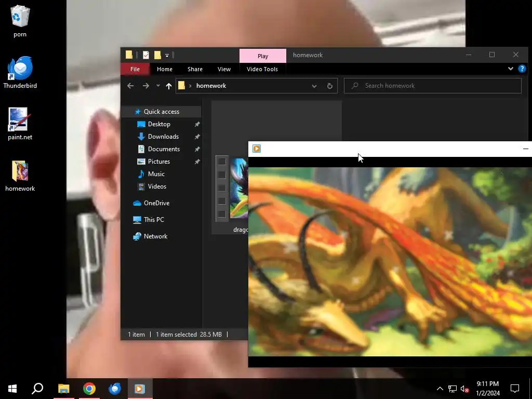Select the homework folder on the desktop
The width and height of the screenshot is (532, 399).
pos(20,176)
